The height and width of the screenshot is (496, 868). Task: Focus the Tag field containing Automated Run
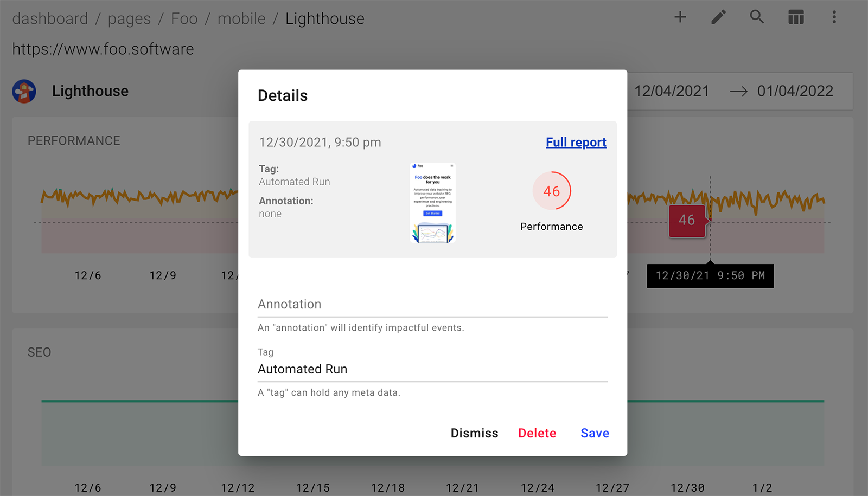point(432,369)
